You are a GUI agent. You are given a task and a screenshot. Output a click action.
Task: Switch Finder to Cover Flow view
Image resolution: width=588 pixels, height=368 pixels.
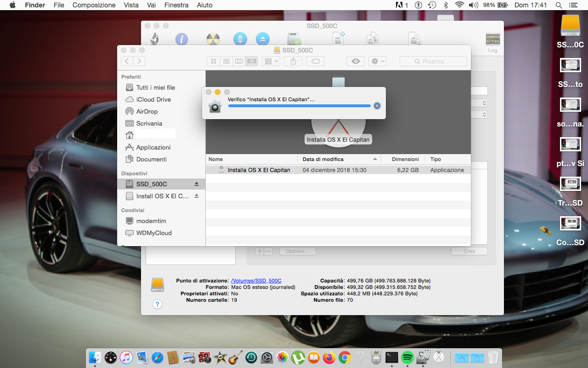252,61
